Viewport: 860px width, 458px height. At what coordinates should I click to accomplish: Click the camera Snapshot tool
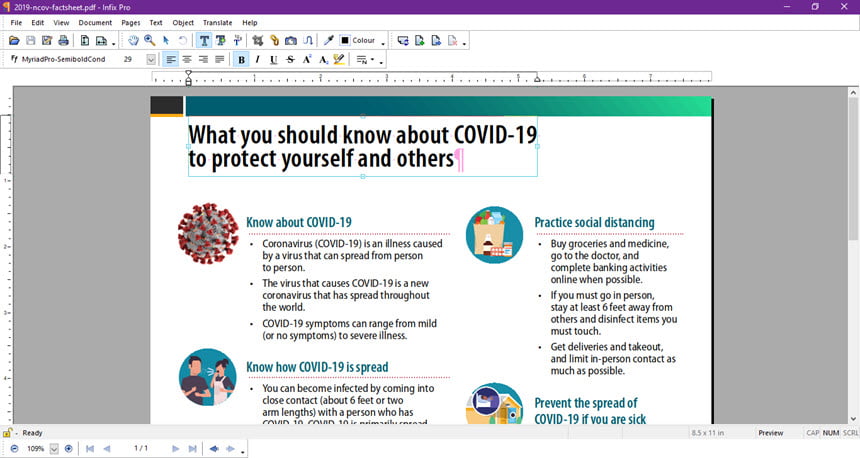(x=291, y=41)
